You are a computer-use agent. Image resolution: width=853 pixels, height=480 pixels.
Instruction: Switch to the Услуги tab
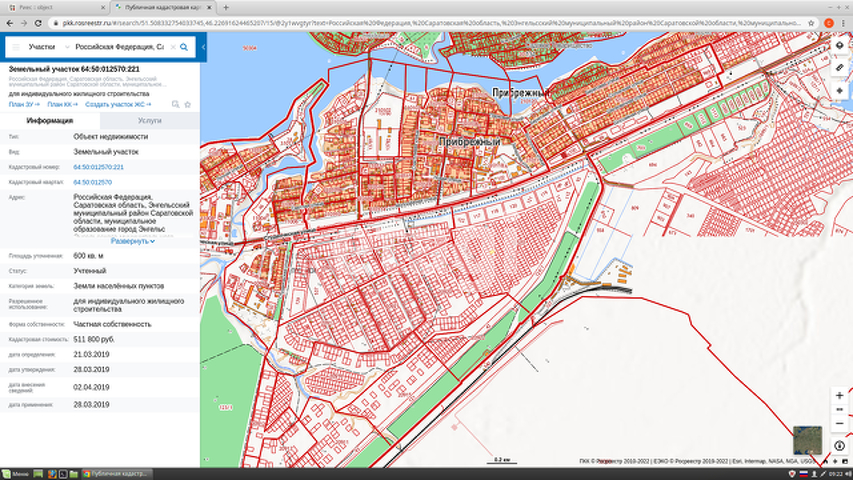[149, 120]
